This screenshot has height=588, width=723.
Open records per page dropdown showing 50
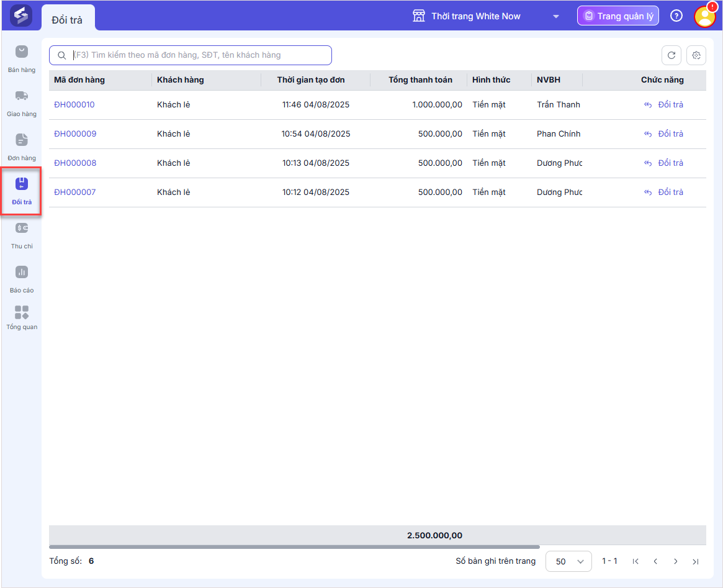click(568, 561)
